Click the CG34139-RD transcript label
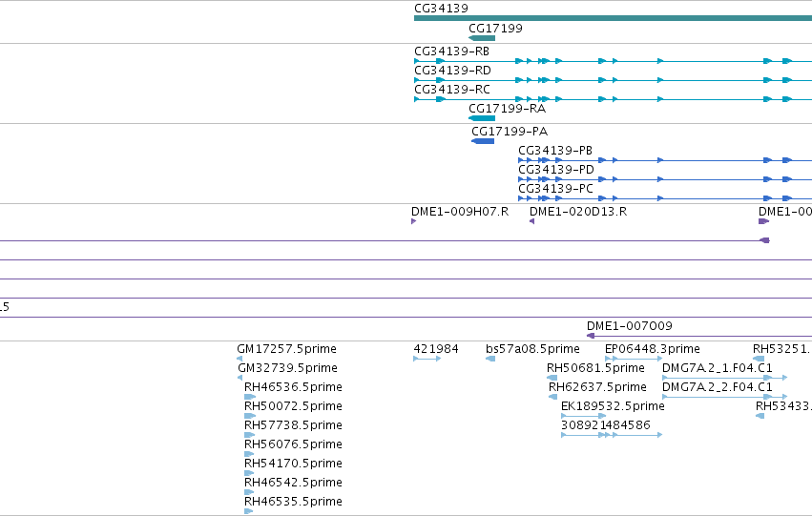The image size is (812, 516). click(452, 71)
